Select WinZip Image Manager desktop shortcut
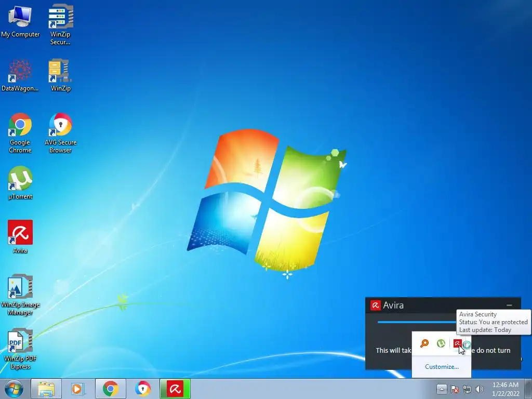This screenshot has height=399, width=532. 20,295
